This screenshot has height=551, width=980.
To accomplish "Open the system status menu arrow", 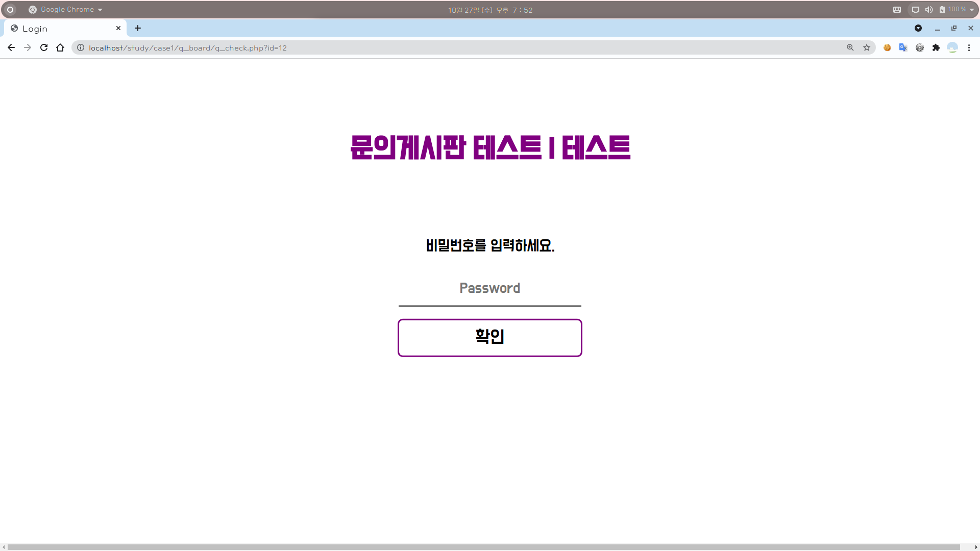I will point(972,10).
